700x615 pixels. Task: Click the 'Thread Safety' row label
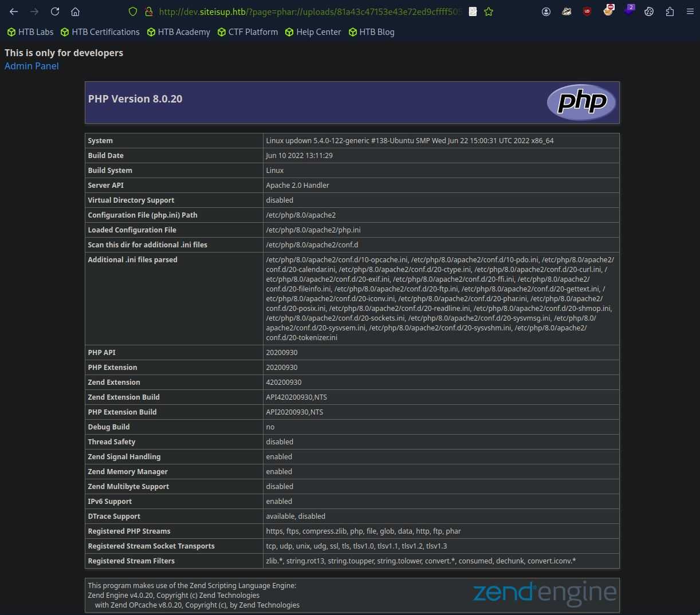112,441
